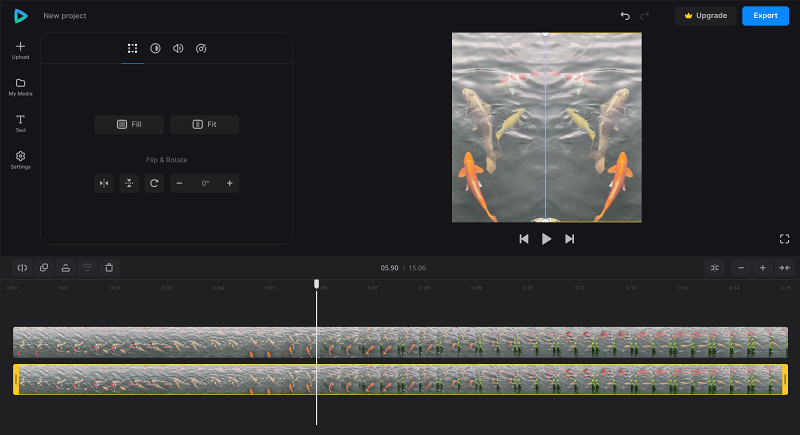Delete the selected clip using trash icon

click(x=109, y=268)
